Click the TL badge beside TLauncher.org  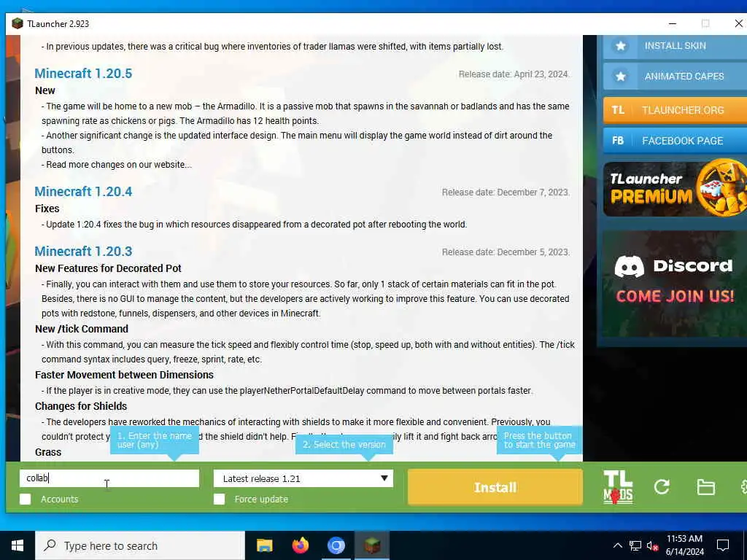click(618, 110)
